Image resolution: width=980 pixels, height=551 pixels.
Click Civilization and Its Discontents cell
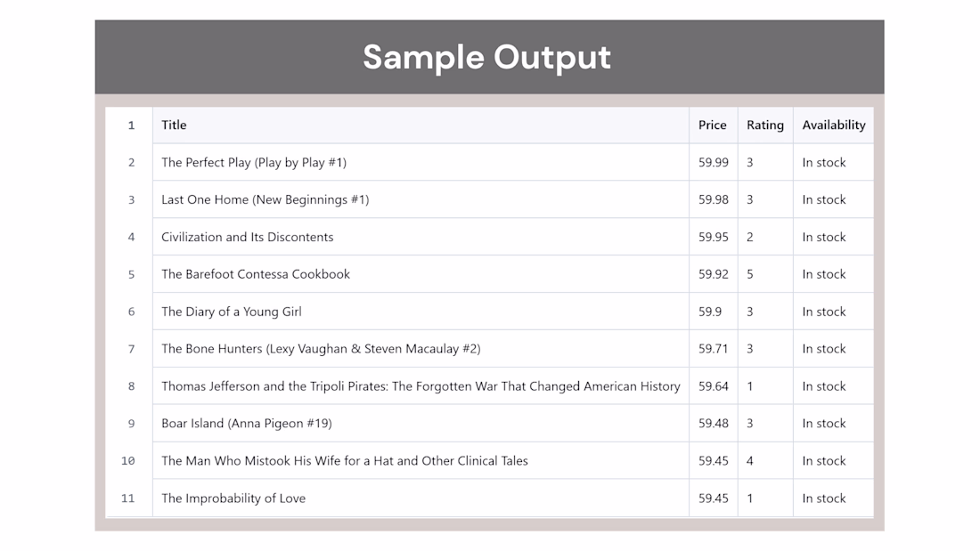click(x=421, y=237)
